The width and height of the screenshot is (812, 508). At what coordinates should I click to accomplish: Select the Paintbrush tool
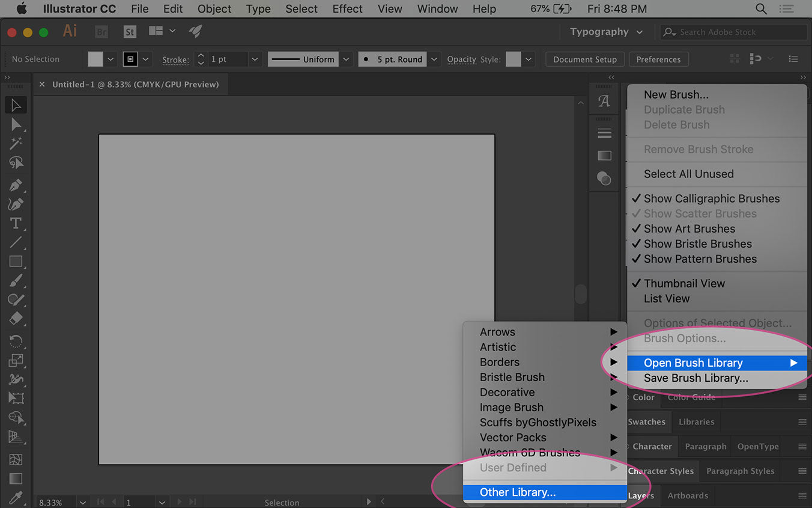coord(16,280)
